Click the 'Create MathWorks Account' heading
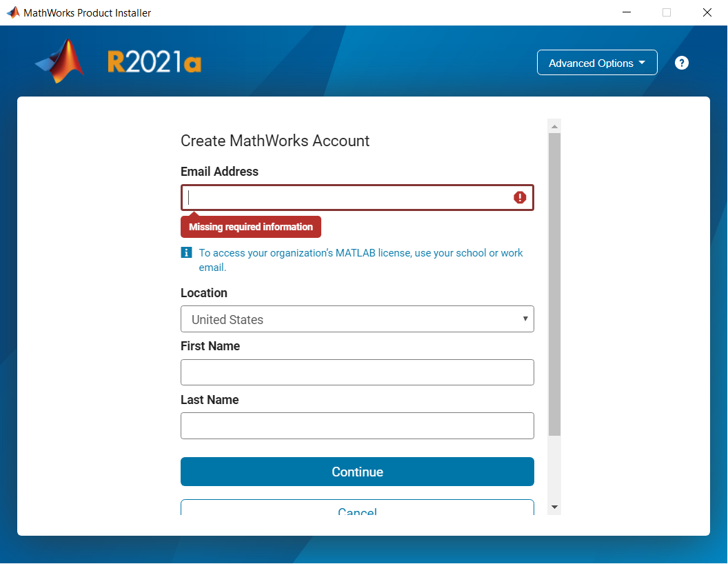The height and width of the screenshot is (564, 728). (275, 141)
